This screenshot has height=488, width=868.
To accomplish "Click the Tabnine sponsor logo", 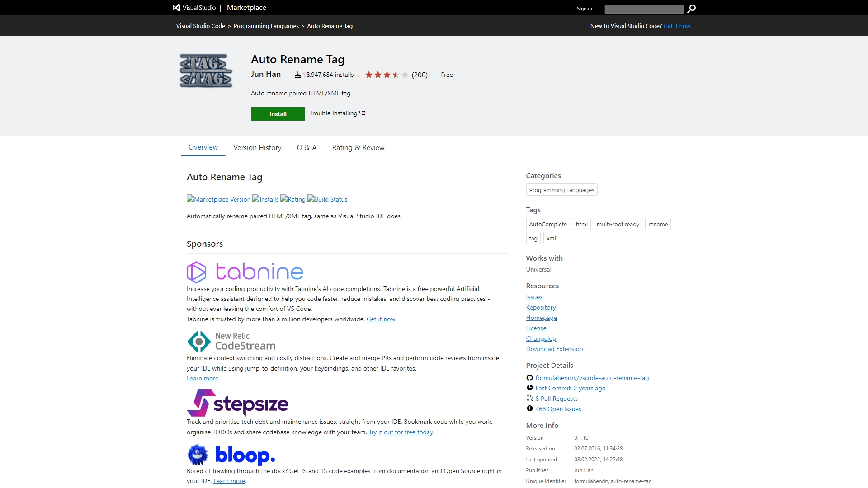I will pos(245,272).
